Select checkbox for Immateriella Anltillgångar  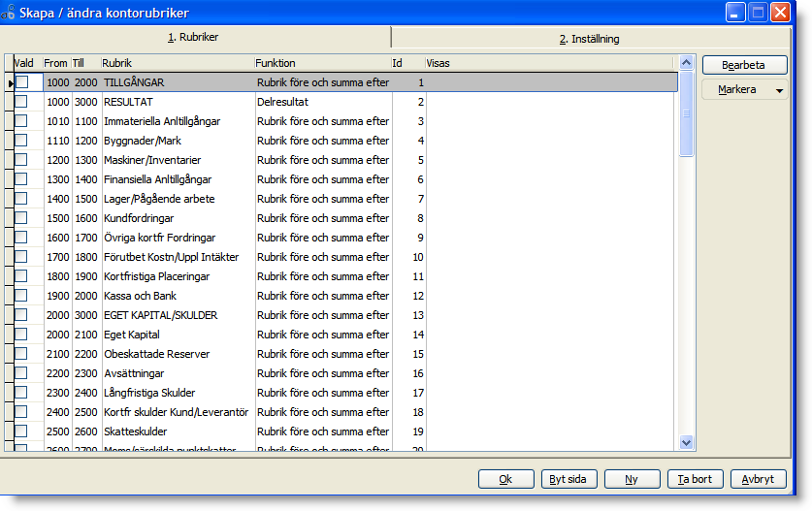[x=21, y=120]
